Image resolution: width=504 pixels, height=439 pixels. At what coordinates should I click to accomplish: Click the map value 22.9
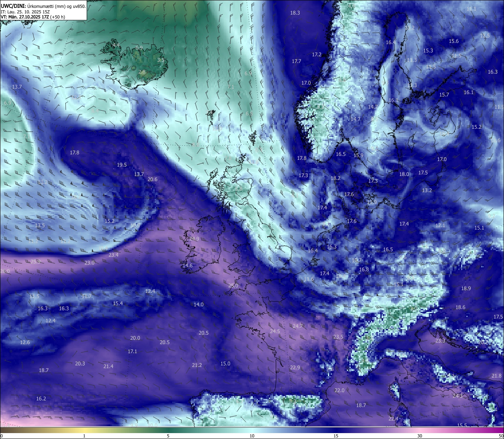pos(295,368)
